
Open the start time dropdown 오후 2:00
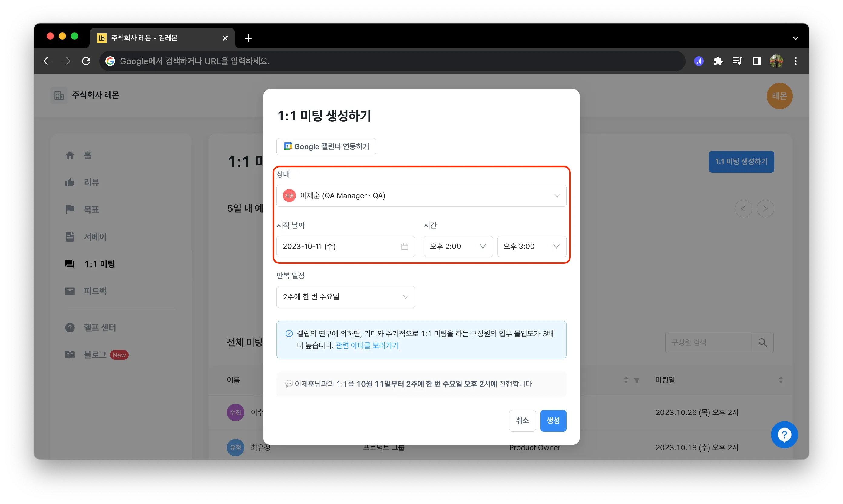(458, 246)
